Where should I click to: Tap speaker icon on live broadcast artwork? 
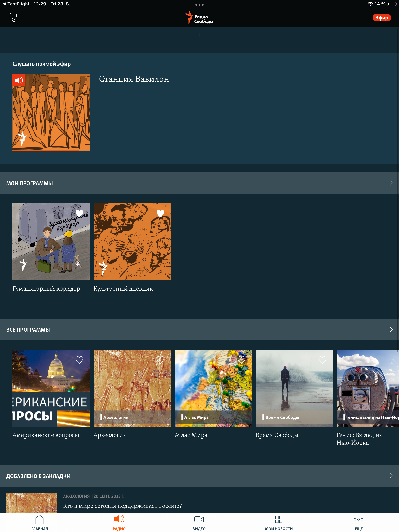click(19, 80)
